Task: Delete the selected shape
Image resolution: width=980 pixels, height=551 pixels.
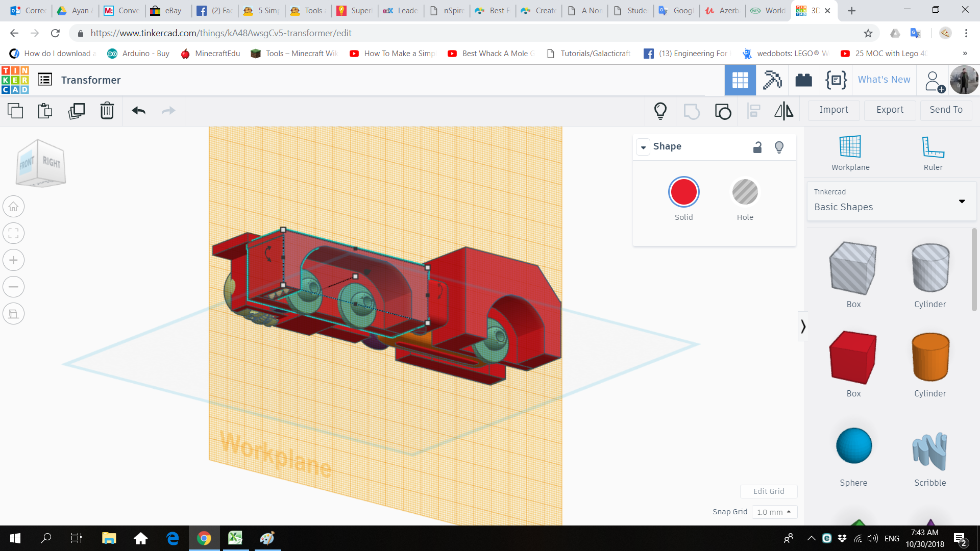Action: [x=107, y=111]
